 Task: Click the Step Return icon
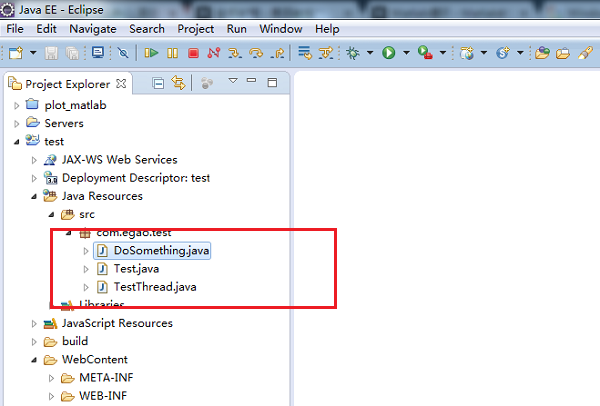[x=277, y=53]
